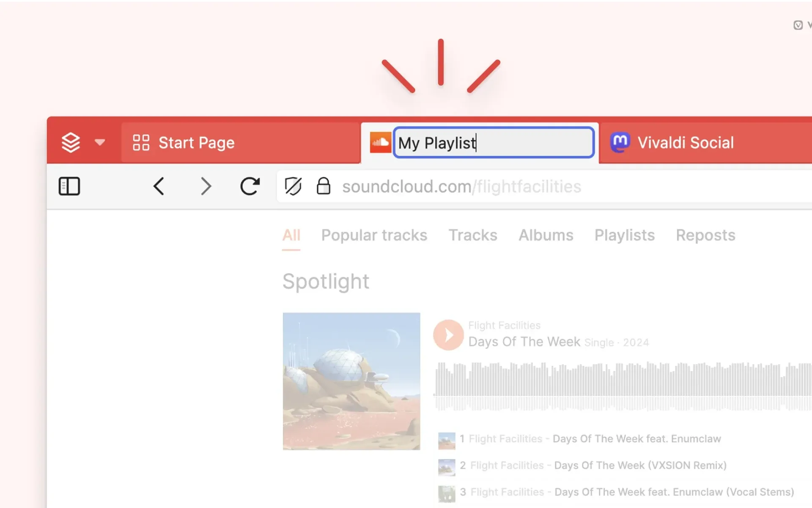The image size is (812, 508).
Task: Open the Reposts tab
Action: pyautogui.click(x=705, y=235)
